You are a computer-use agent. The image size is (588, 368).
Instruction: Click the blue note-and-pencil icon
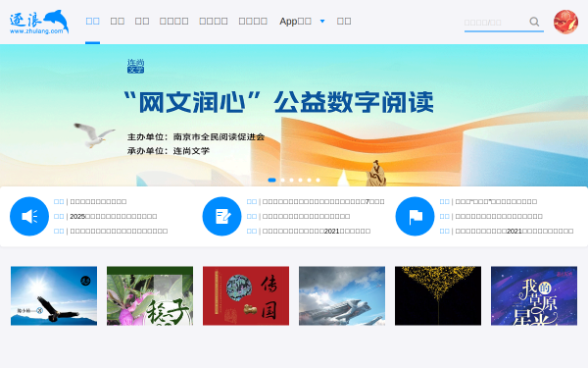coord(222,216)
